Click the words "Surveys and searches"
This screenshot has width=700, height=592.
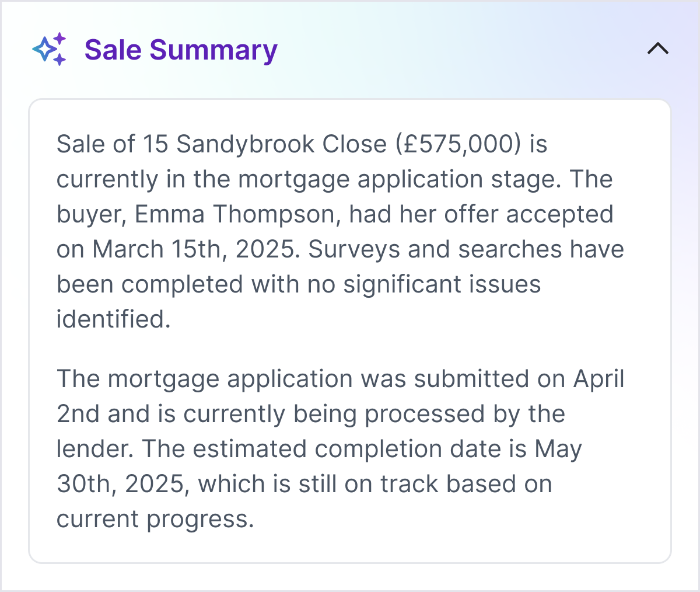pyautogui.click(x=436, y=249)
